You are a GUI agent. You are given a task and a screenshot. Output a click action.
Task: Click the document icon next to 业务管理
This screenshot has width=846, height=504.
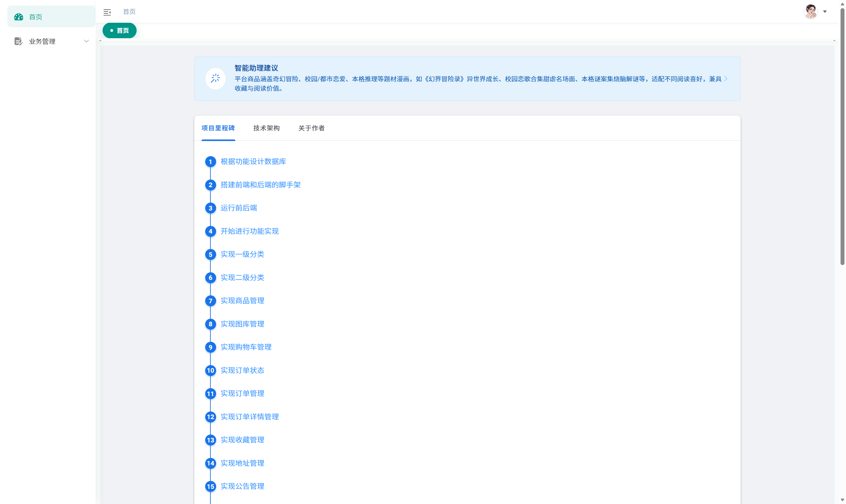pyautogui.click(x=19, y=41)
